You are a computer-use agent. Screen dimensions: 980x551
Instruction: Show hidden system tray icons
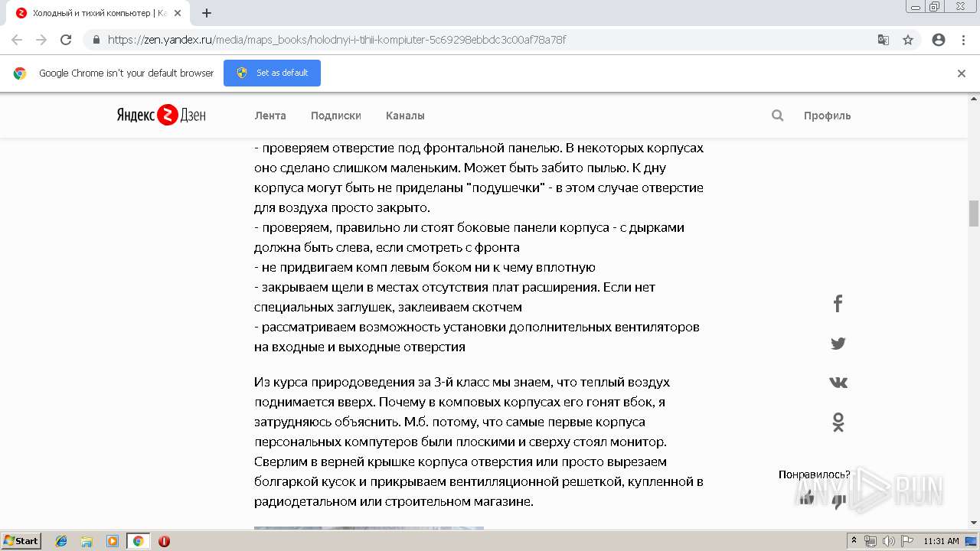(854, 541)
